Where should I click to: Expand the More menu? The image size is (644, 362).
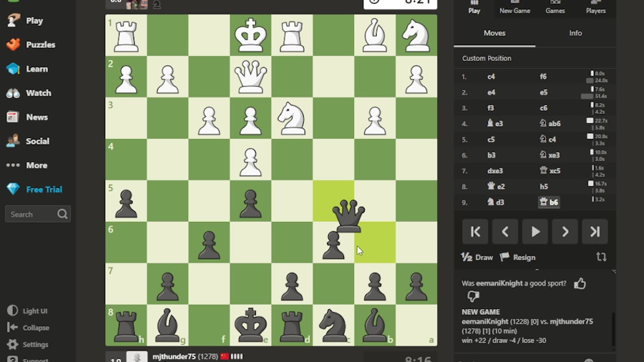point(27,165)
